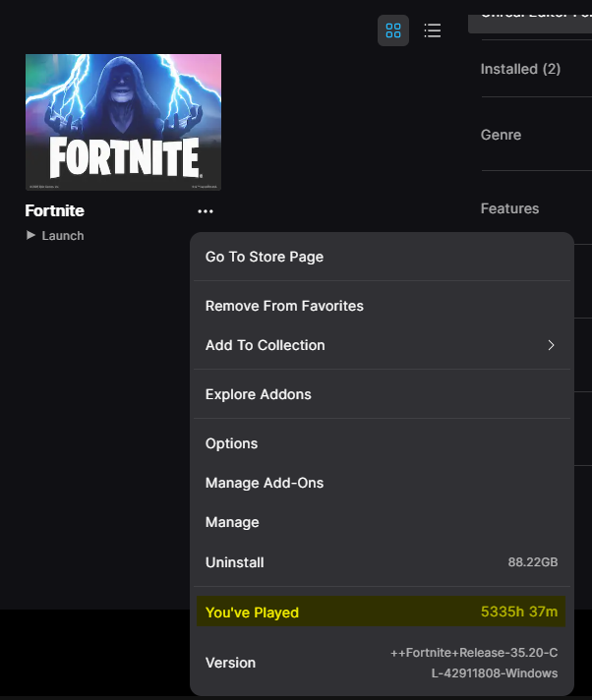Open Add To Collection submenu
592x700 pixels.
click(382, 345)
